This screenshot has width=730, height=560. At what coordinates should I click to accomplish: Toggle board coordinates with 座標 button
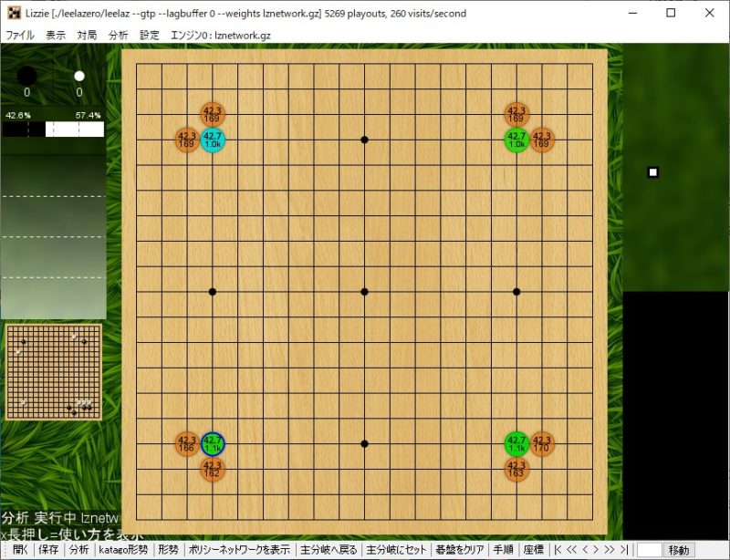534,550
